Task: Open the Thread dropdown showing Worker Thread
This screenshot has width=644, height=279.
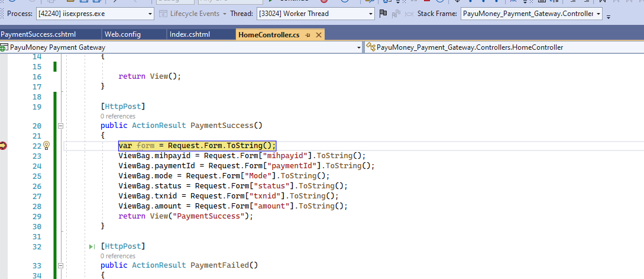Action: click(x=316, y=14)
